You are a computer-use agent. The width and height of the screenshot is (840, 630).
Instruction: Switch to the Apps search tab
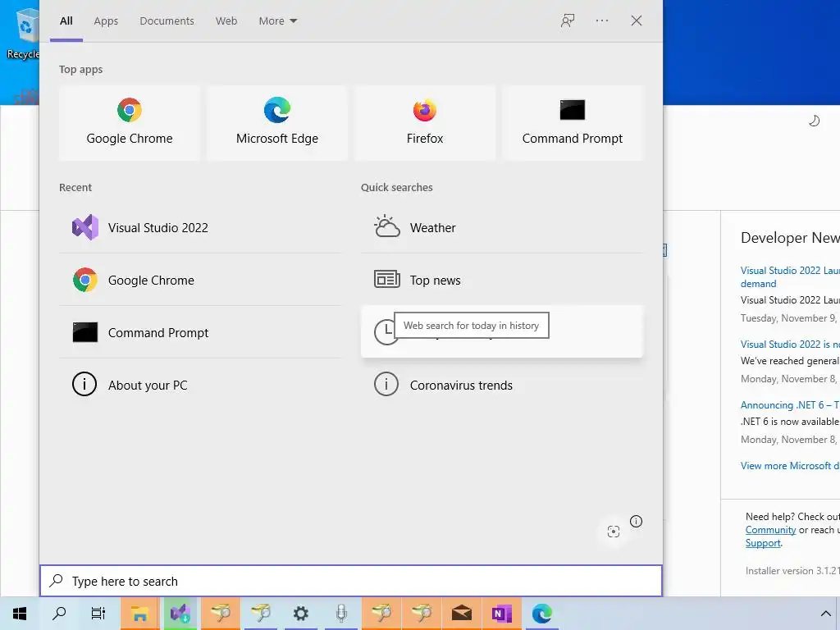click(106, 21)
